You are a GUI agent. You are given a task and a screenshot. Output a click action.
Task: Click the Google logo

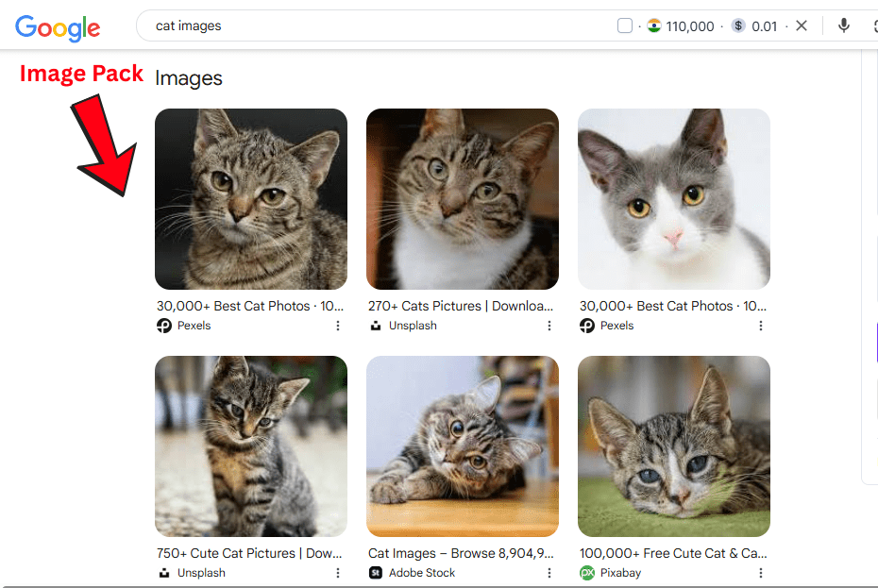click(58, 27)
